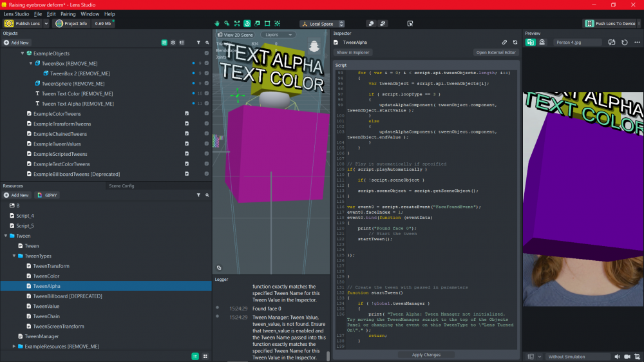Switch Resources to list view at bottom

coord(195,356)
